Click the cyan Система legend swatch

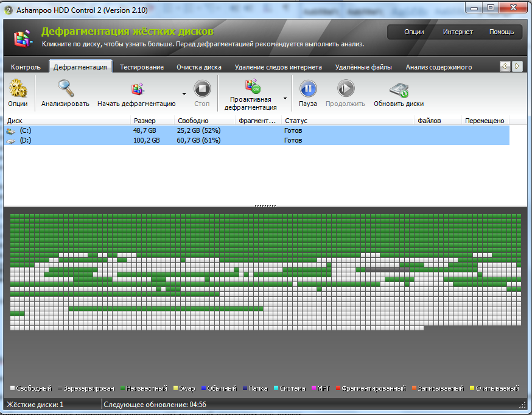[276, 388]
